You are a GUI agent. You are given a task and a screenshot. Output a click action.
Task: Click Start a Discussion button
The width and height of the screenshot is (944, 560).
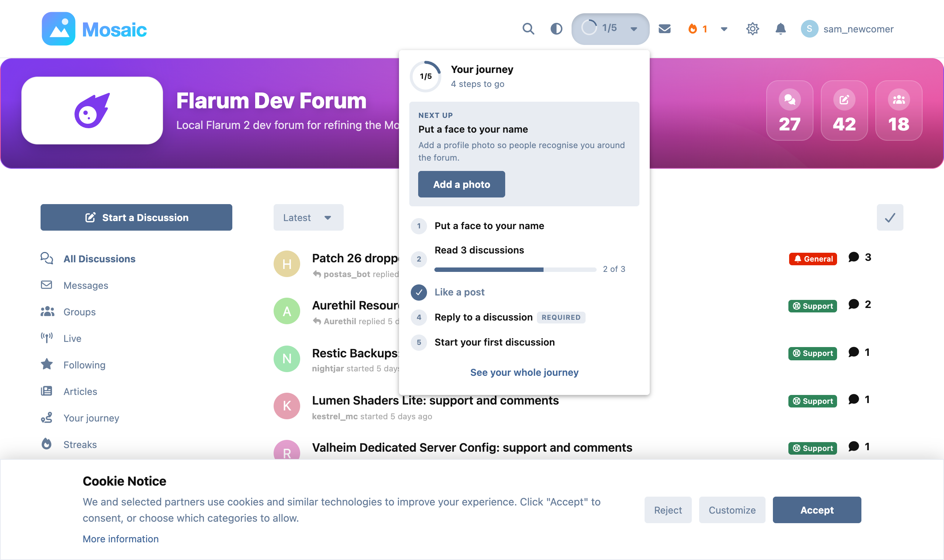pos(136,217)
